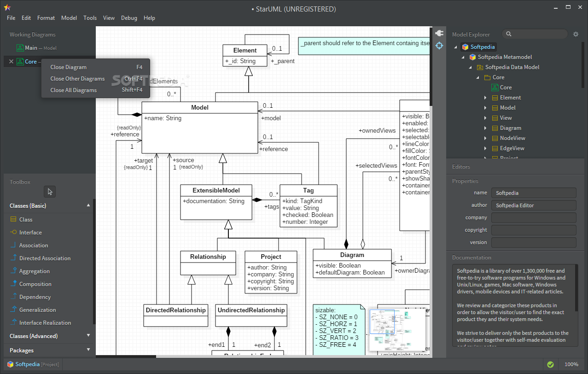Select Core diagram icon in Model Explorer

pyautogui.click(x=495, y=88)
